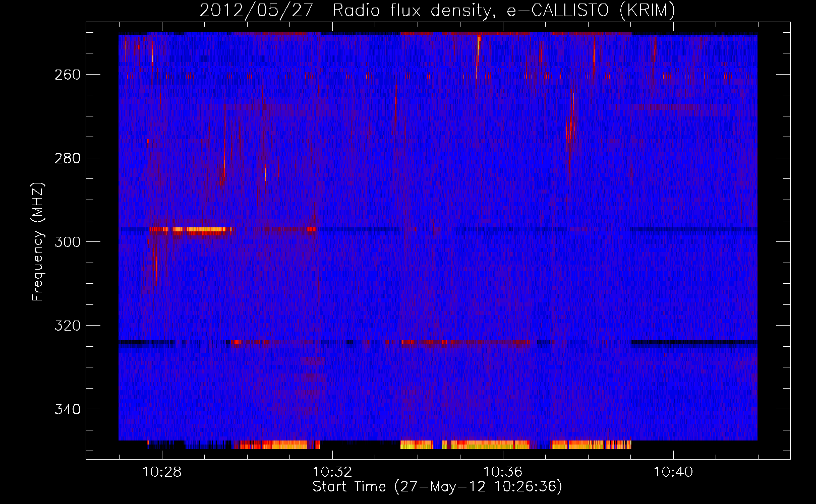Click the 10:32 time tick label
The height and width of the screenshot is (504, 816).
click(x=332, y=472)
